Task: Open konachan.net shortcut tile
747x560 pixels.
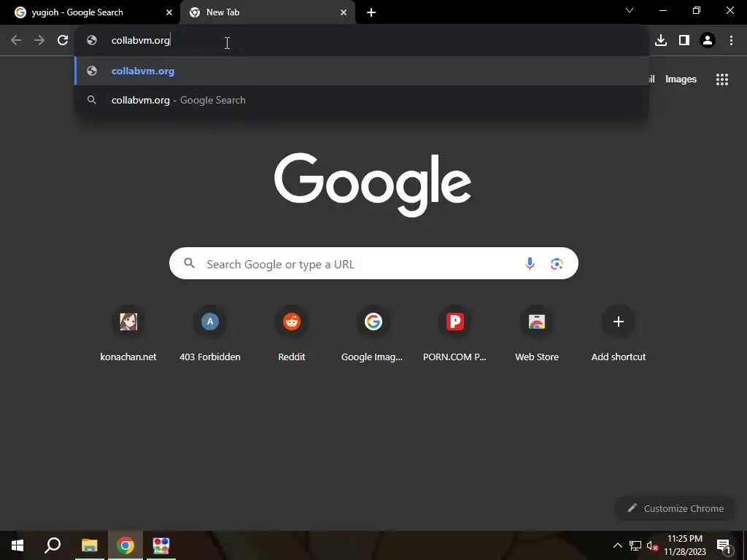Action: click(128, 335)
